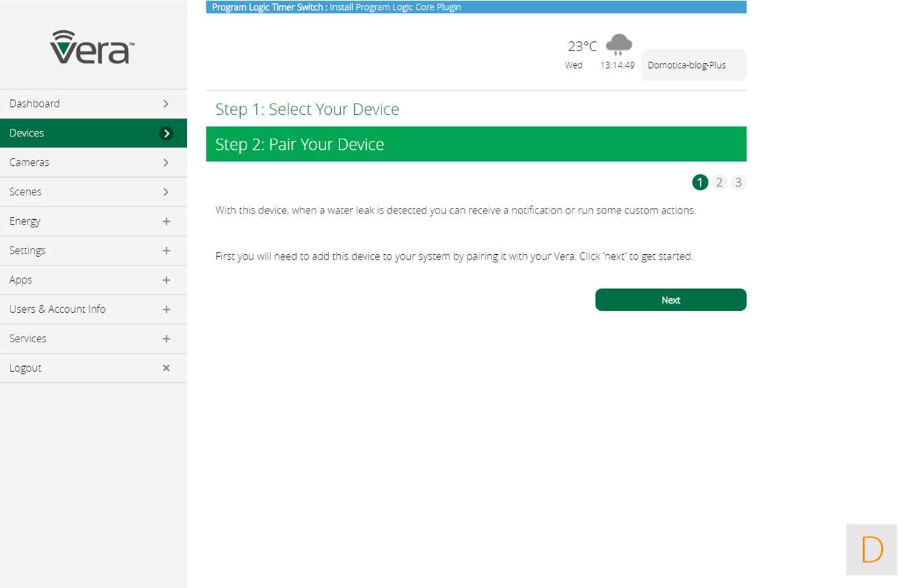Jump to wizard page indicator 2

pos(719,183)
